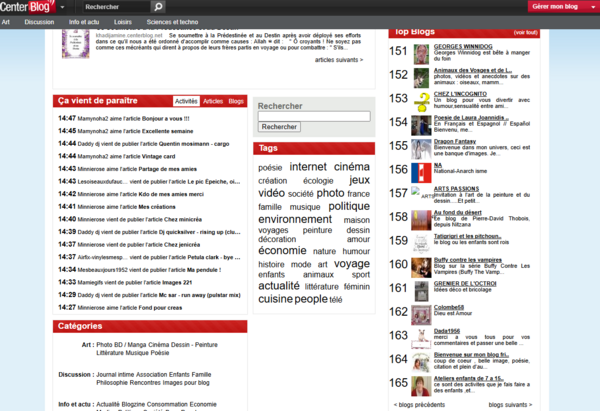Image resolution: width=600 pixels, height=411 pixels.
Task: Click the articles suivants link
Action: [339, 60]
